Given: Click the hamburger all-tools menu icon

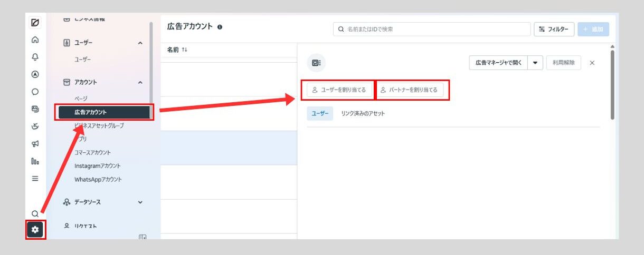Looking at the screenshot, I should [35, 179].
